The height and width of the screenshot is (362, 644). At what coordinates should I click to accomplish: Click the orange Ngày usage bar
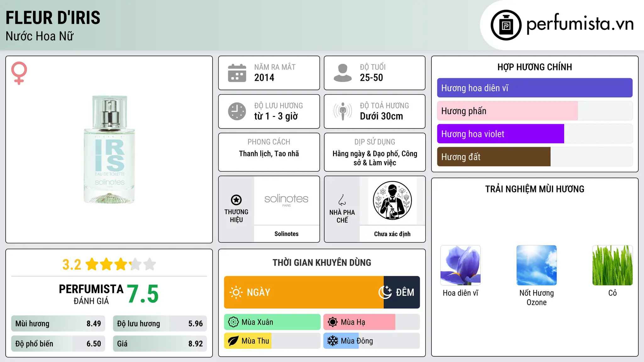click(304, 292)
